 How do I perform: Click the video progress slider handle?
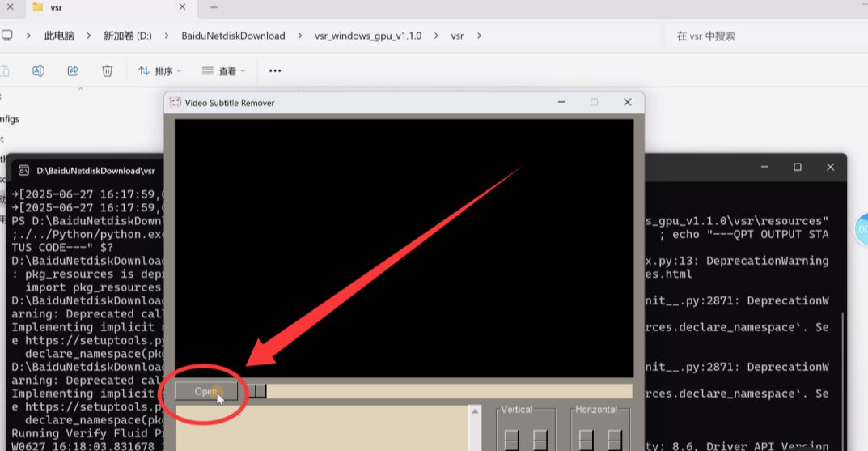click(x=257, y=391)
